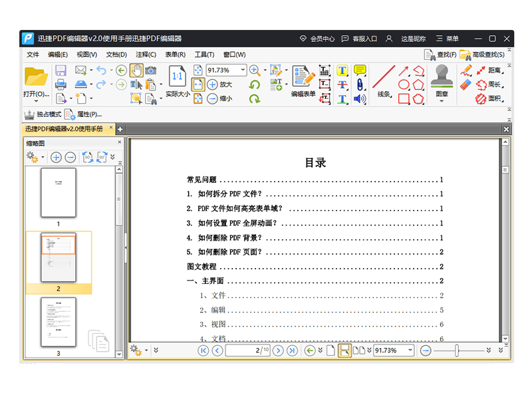Select the Hand pan tool

pos(137,69)
